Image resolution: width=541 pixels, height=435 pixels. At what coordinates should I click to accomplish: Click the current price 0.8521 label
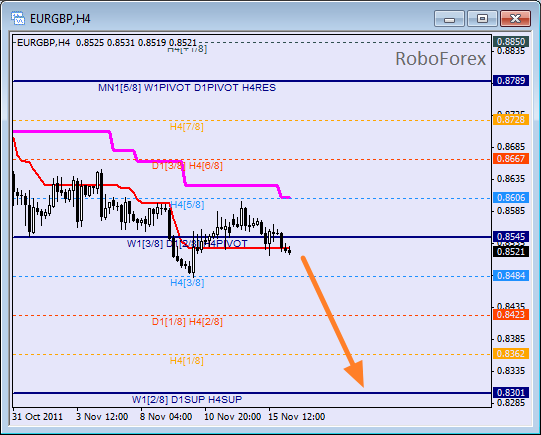click(x=511, y=251)
